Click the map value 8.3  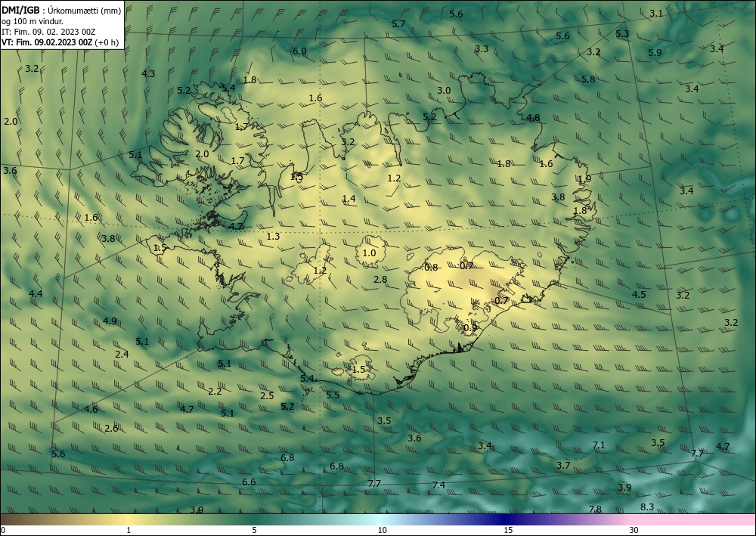[x=647, y=507]
